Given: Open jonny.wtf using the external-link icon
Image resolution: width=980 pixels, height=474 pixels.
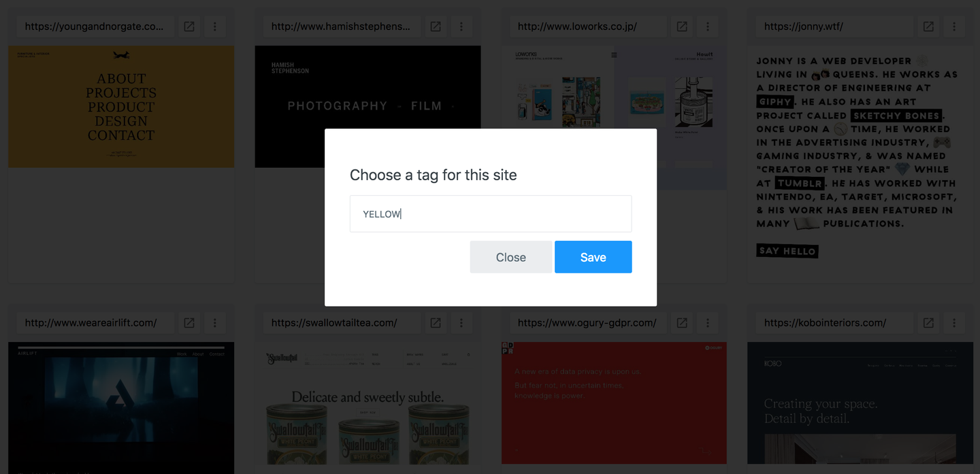Looking at the screenshot, I should point(928,27).
